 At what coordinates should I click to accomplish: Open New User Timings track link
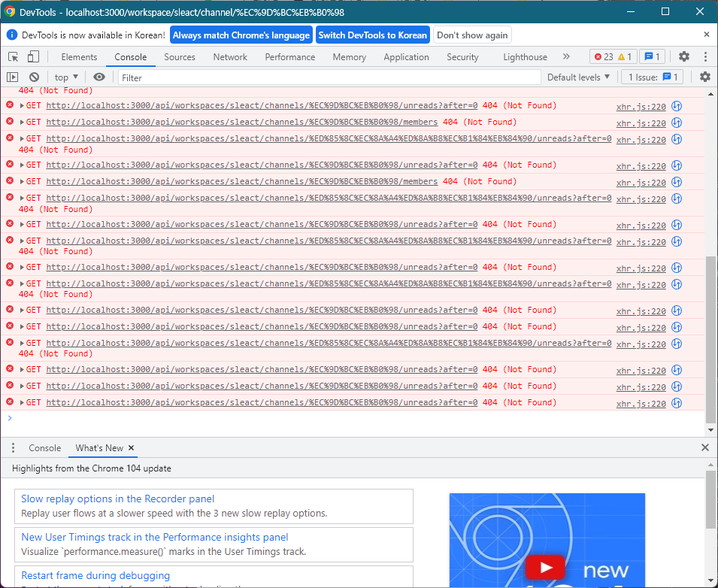click(x=155, y=537)
